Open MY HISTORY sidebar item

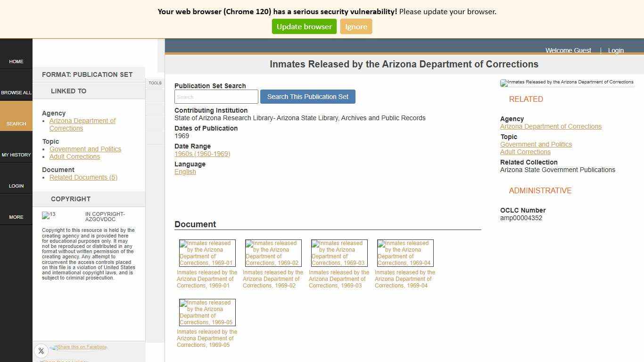(16, 155)
